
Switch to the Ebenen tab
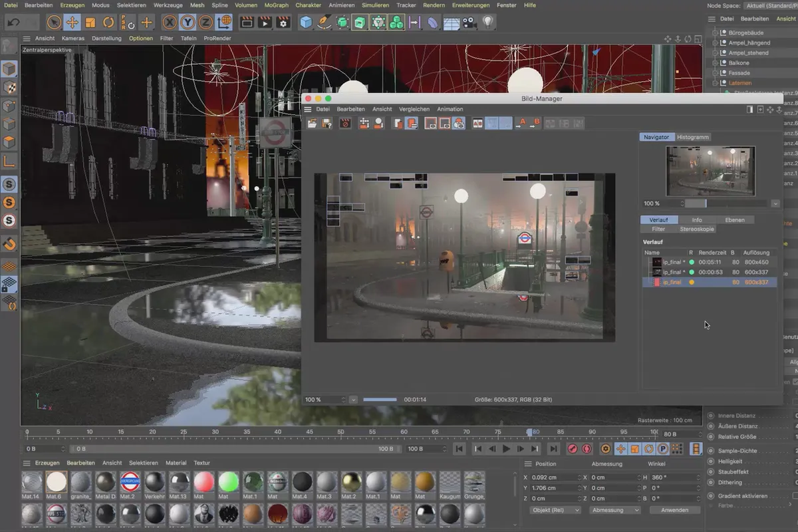point(735,219)
